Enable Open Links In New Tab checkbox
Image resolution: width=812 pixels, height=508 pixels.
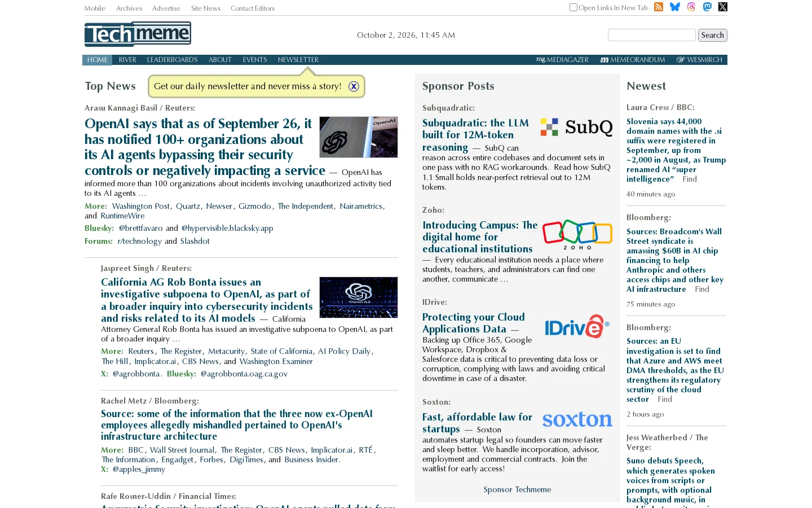(x=573, y=7)
